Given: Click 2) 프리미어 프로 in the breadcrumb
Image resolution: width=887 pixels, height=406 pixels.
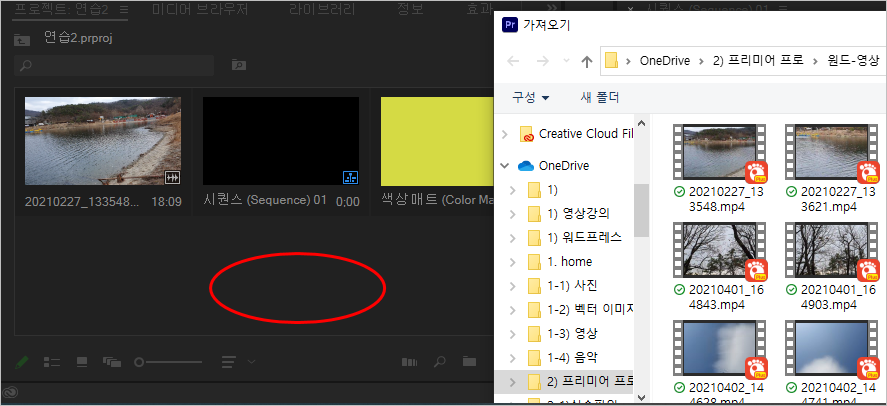Looking at the screenshot, I should tap(758, 61).
